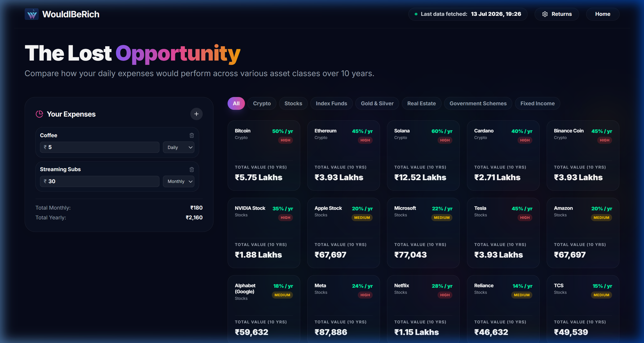The width and height of the screenshot is (644, 343).
Task: Select the All filter tab
Action: (x=236, y=104)
